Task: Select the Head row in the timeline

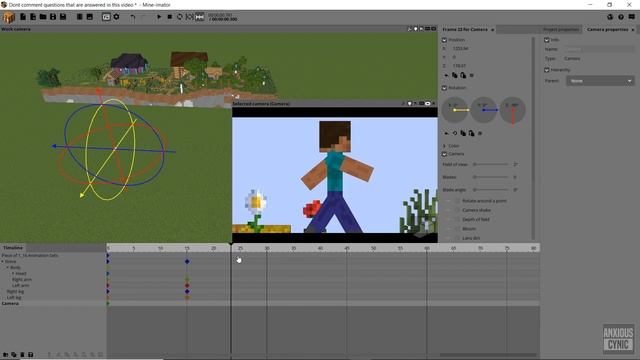Action: pos(53,273)
